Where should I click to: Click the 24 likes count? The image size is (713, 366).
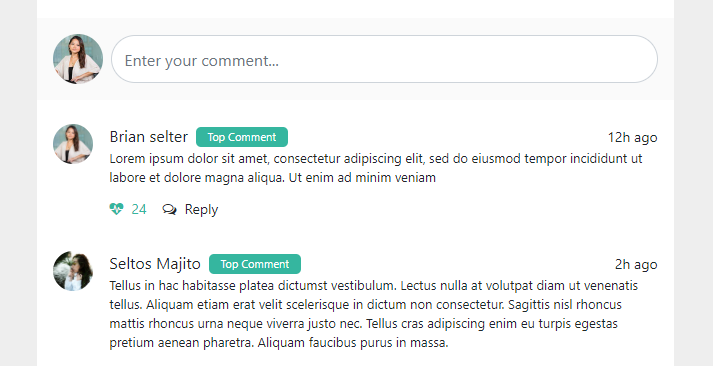pyautogui.click(x=139, y=210)
